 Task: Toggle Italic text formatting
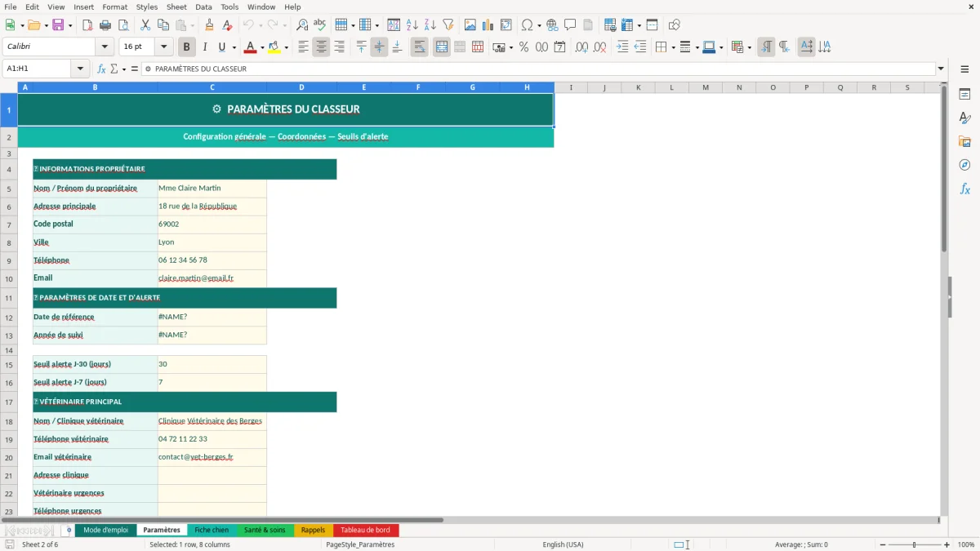(x=204, y=47)
